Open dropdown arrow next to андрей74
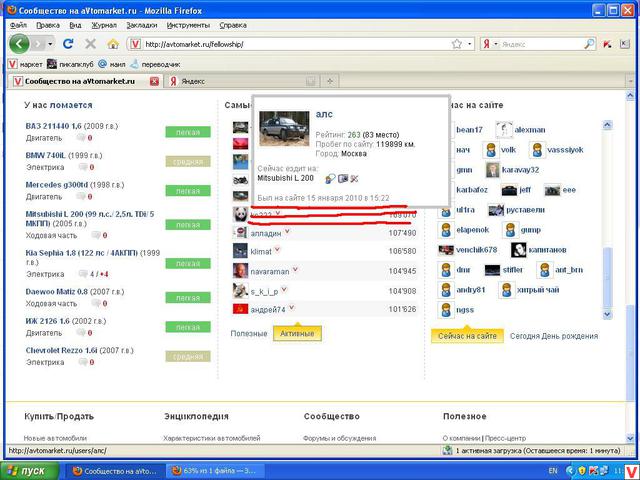Image resolution: width=640 pixels, height=480 pixels. 291,308
